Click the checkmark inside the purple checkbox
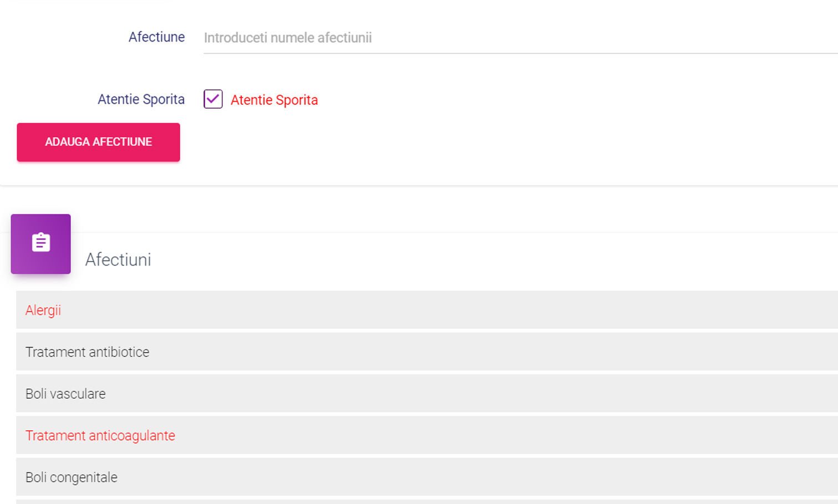The height and width of the screenshot is (504, 838). click(x=213, y=99)
